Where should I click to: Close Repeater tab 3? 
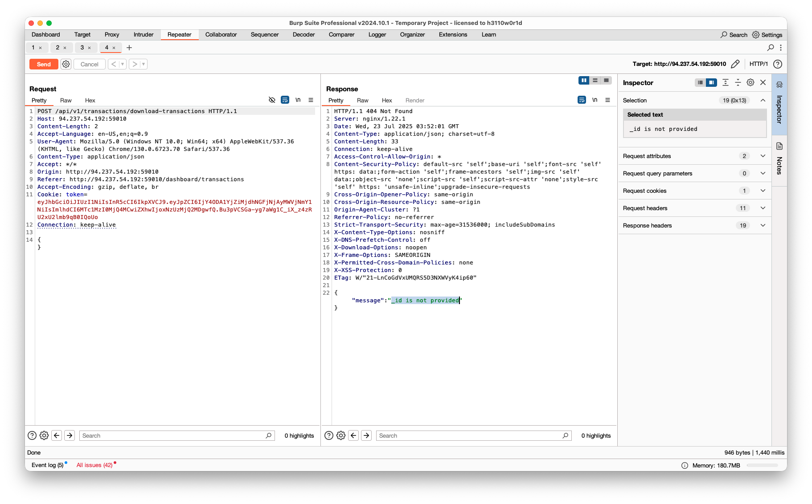(89, 48)
